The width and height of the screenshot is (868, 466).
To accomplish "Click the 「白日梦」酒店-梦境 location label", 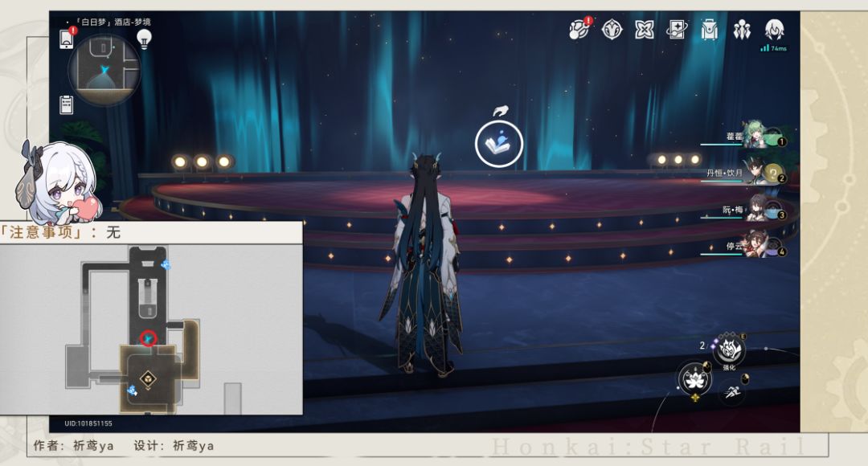I will coord(113,22).
